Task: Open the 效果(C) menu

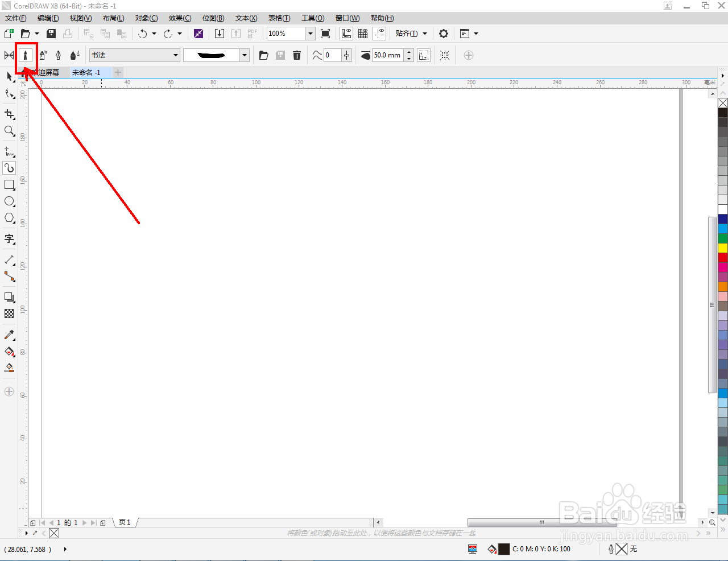Action: pyautogui.click(x=180, y=18)
